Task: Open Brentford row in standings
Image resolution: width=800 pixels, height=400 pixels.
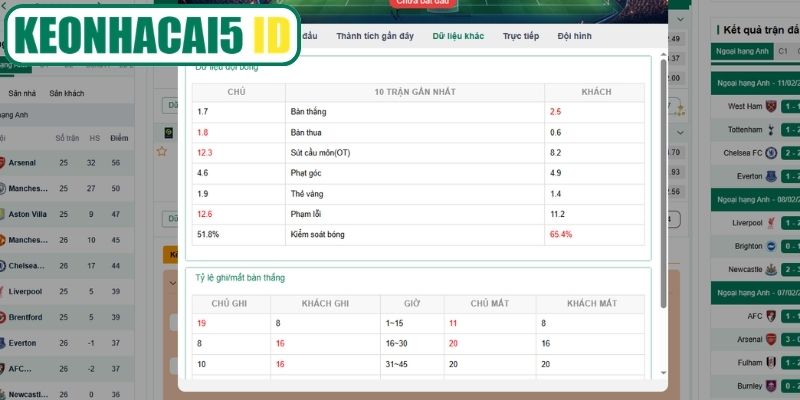Action: point(67,317)
